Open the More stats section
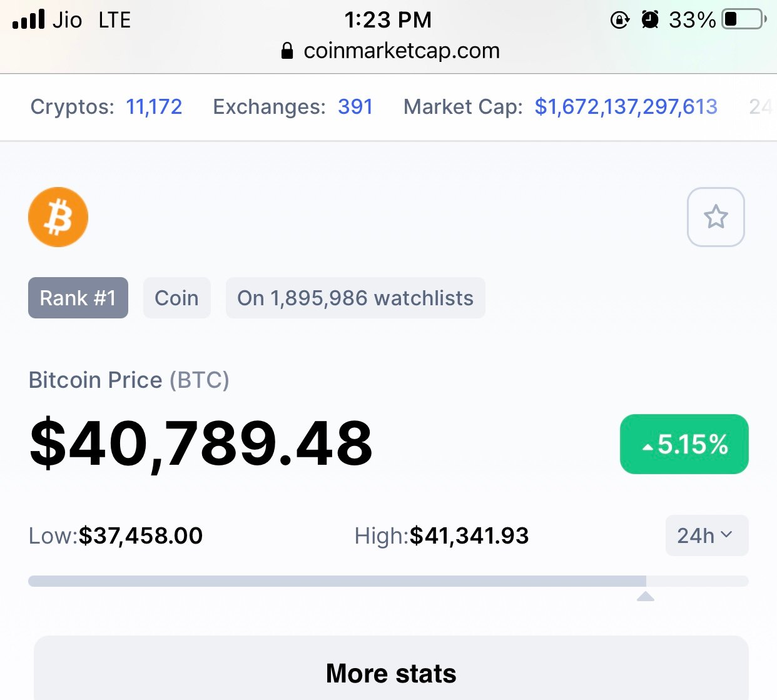 pyautogui.click(x=391, y=673)
